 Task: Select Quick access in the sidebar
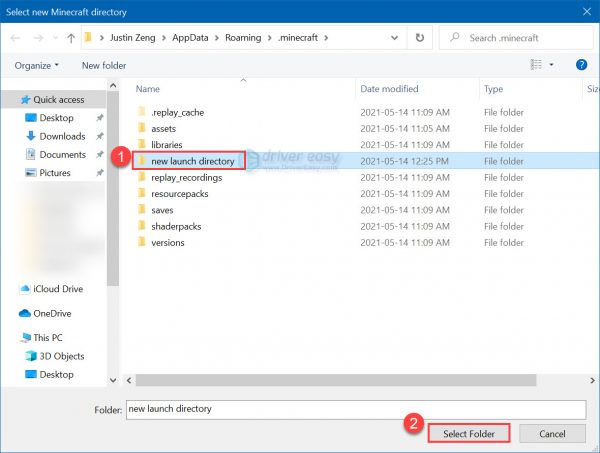tap(53, 99)
